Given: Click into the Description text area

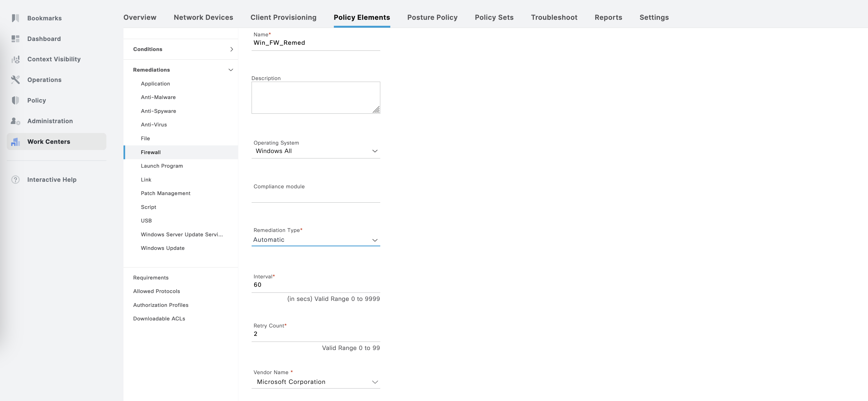Looking at the screenshot, I should 315,98.
